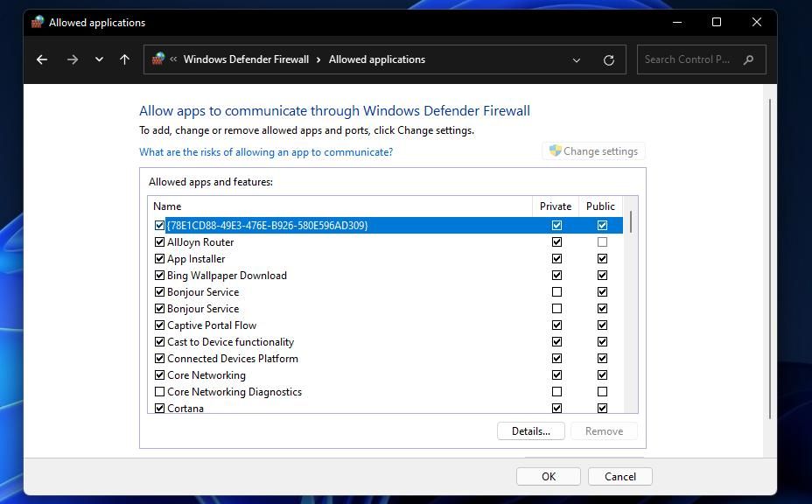Click the Remove button
Screen dimensions: 812x504
point(604,431)
